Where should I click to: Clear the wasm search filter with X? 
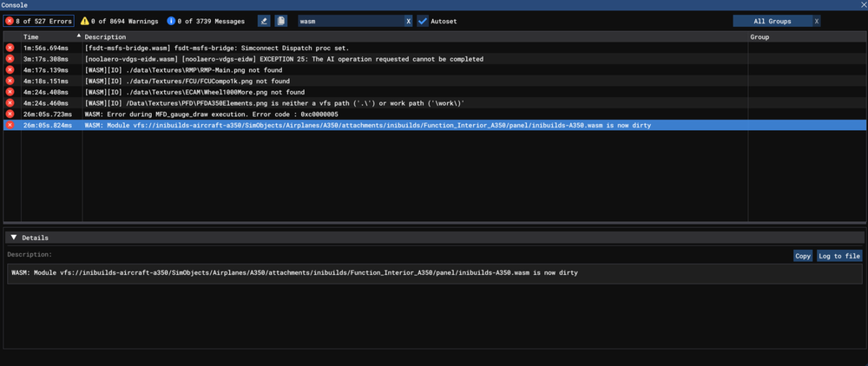(408, 21)
